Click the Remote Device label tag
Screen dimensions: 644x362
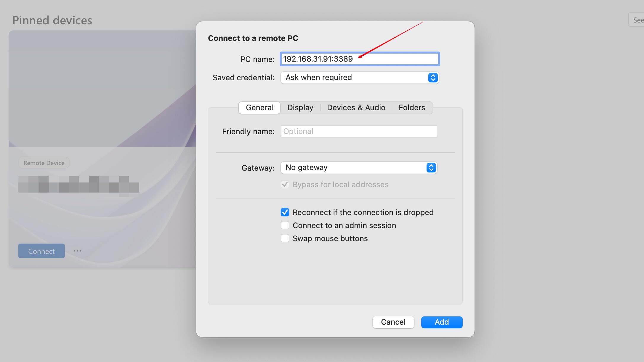pos(44,163)
